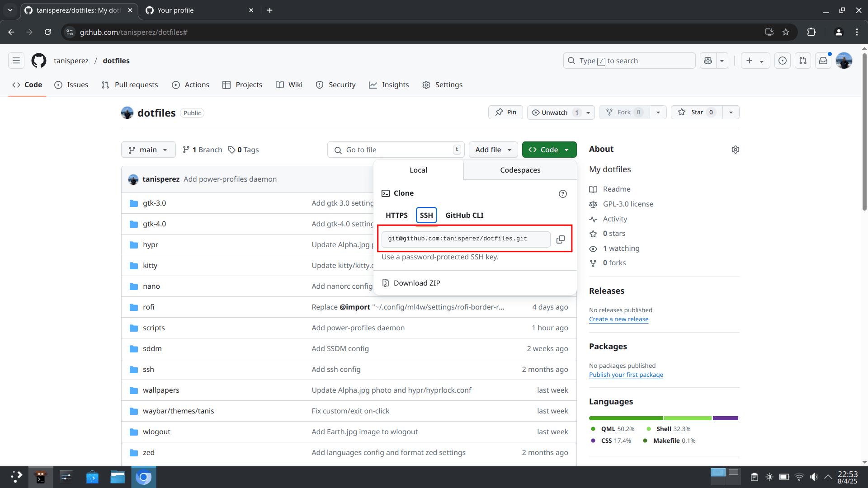Open your profile avatar menu
The width and height of the screenshot is (868, 488).
click(844, 60)
